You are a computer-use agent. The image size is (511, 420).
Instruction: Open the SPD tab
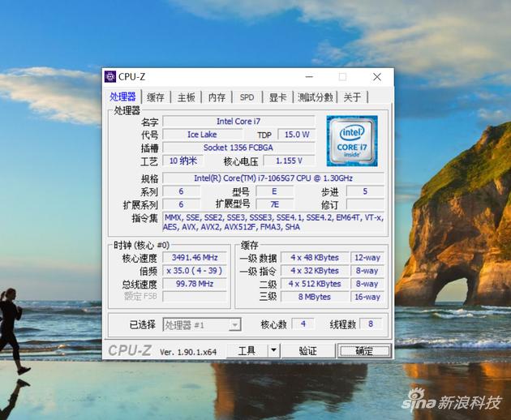tap(247, 97)
